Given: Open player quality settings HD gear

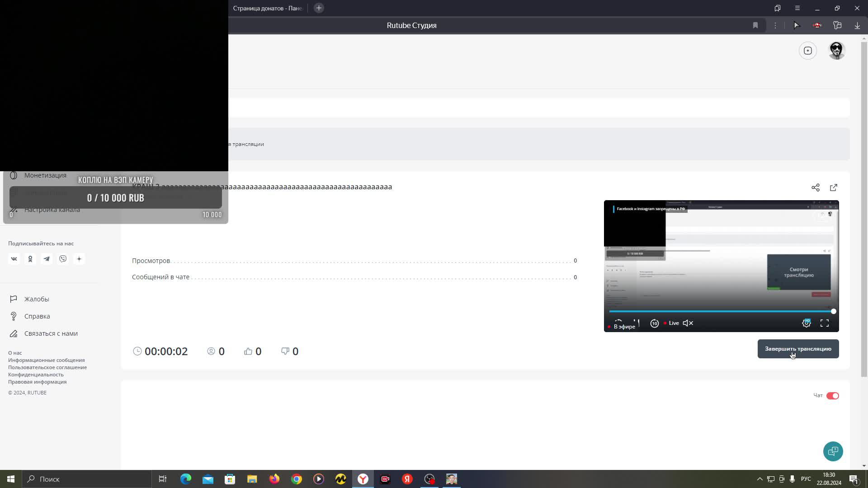Looking at the screenshot, I should [x=807, y=323].
